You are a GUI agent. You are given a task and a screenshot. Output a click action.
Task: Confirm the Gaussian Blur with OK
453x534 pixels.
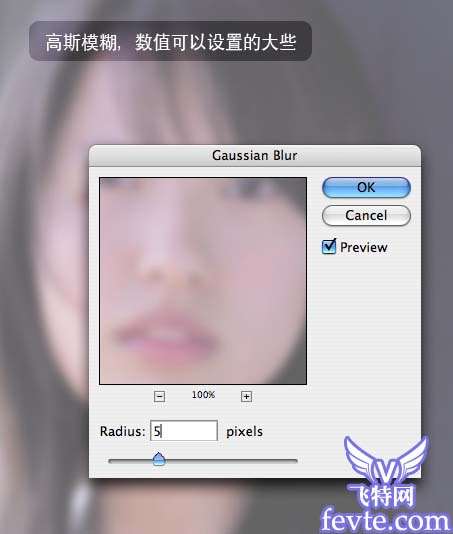(366, 187)
